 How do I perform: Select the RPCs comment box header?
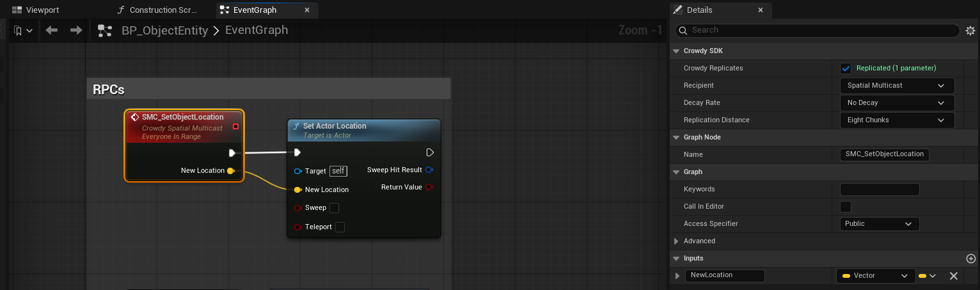269,89
